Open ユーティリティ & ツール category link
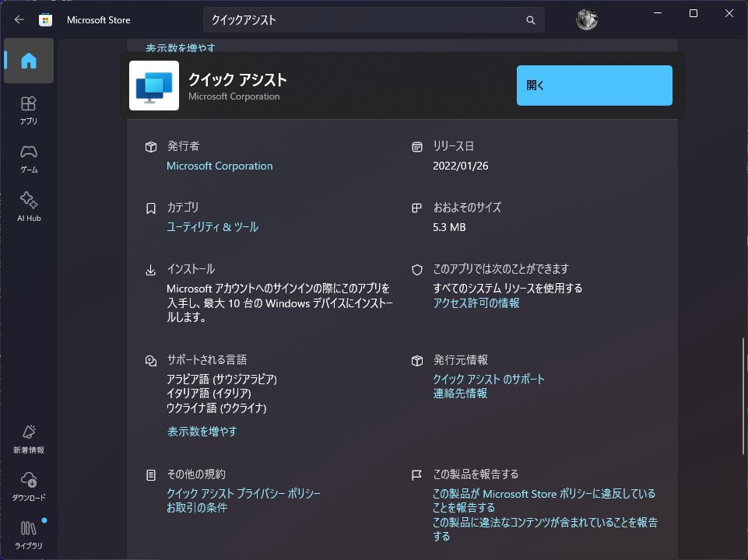 [212, 227]
